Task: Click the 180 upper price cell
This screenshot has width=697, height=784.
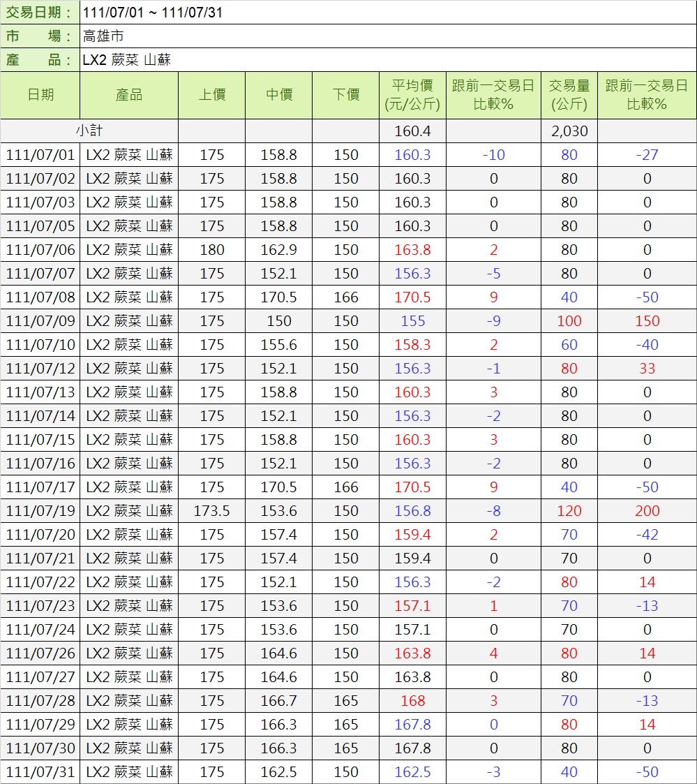Action: pyautogui.click(x=211, y=250)
